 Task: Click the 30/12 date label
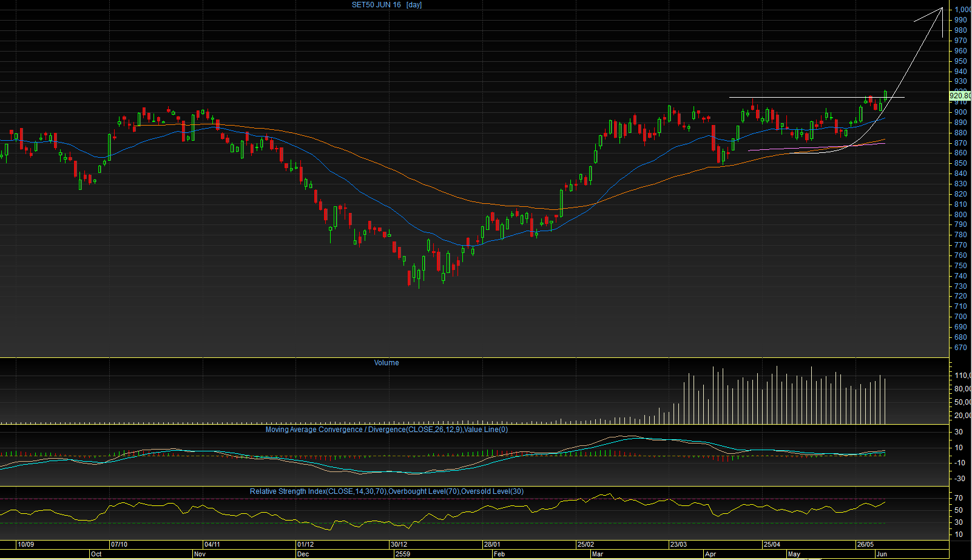399,544
